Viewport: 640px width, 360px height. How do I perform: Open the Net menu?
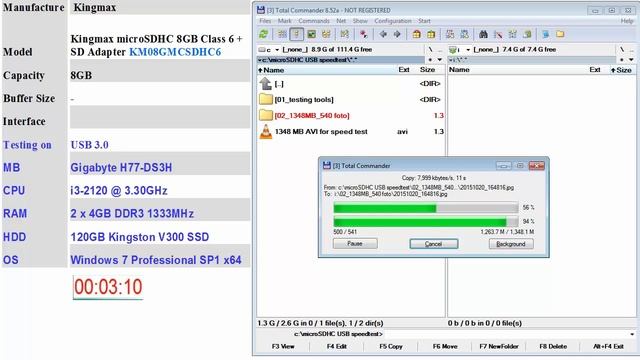click(x=341, y=21)
